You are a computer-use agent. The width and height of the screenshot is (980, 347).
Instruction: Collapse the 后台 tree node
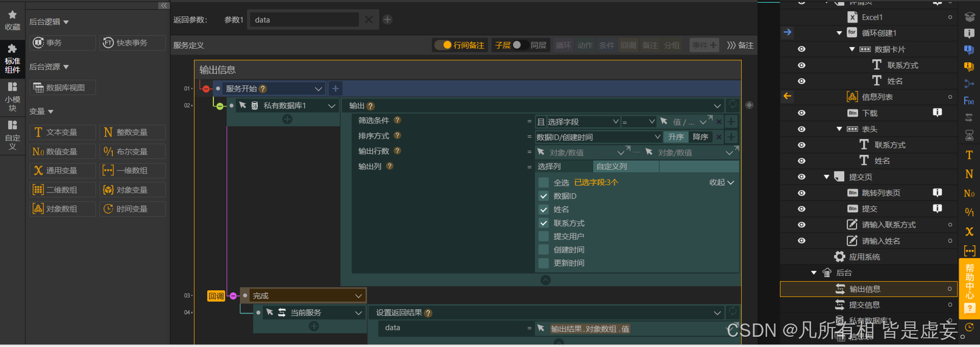click(814, 273)
